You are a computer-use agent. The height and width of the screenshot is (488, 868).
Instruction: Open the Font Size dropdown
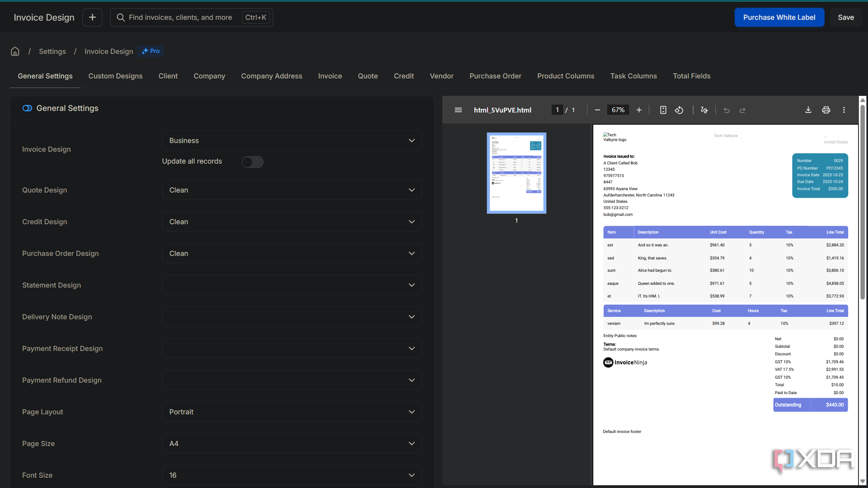point(292,475)
